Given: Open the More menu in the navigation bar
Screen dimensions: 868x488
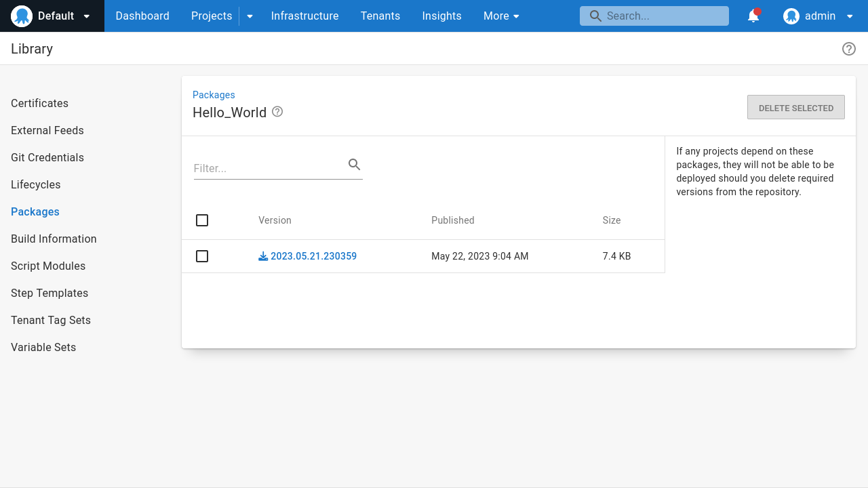Looking at the screenshot, I should click(501, 16).
